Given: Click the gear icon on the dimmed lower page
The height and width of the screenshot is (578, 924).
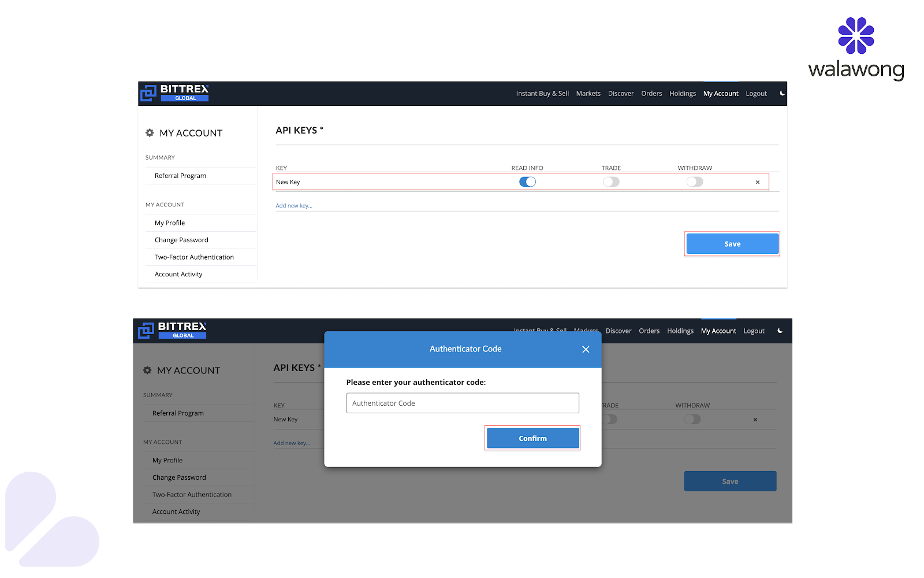Looking at the screenshot, I should coord(147,370).
